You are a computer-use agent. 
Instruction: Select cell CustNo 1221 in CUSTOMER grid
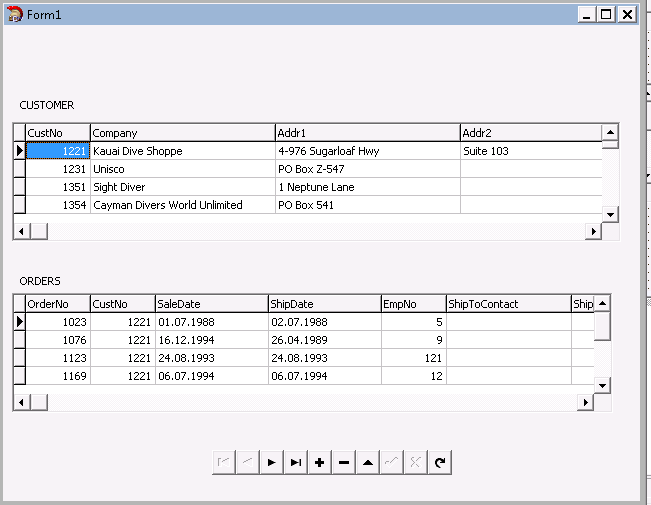click(58, 151)
